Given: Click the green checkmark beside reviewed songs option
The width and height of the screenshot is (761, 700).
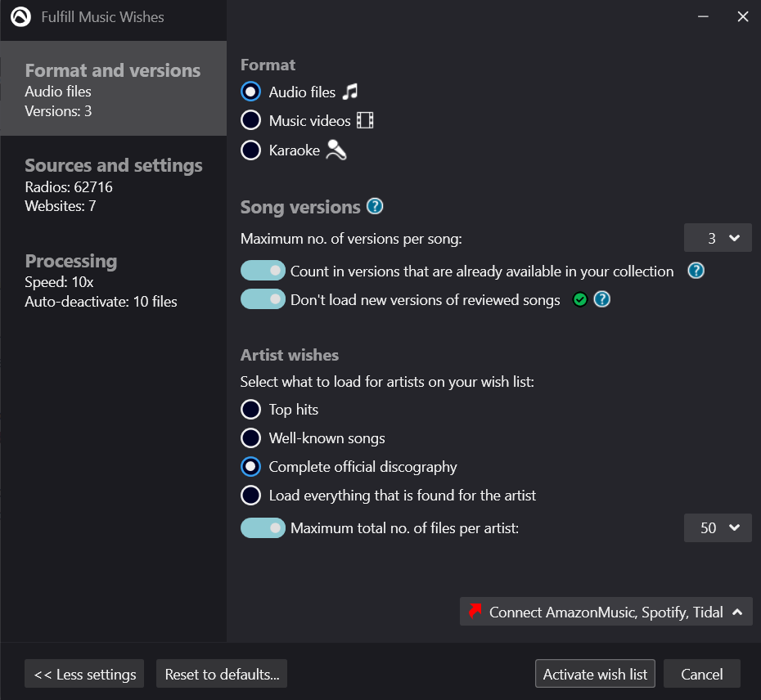Looking at the screenshot, I should click(x=579, y=300).
